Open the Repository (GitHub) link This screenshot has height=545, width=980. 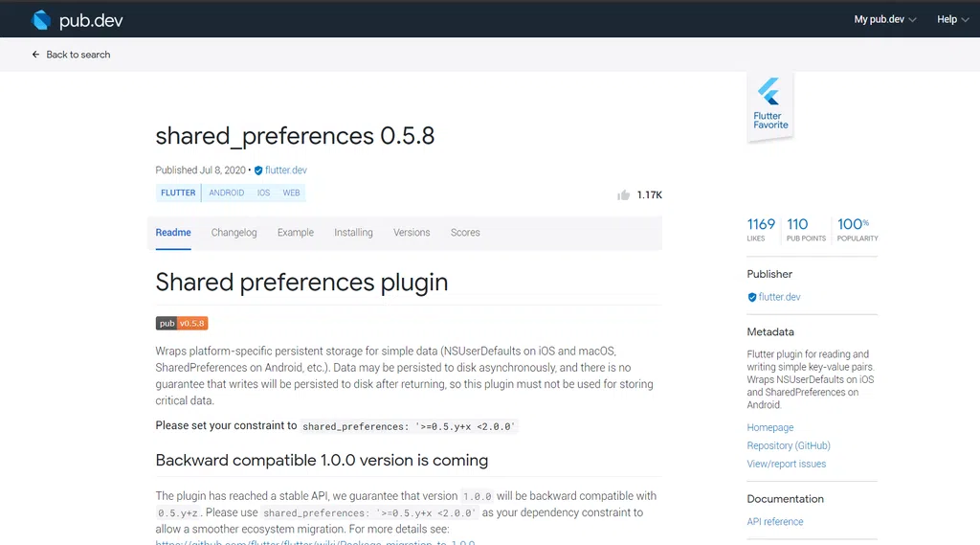point(789,445)
